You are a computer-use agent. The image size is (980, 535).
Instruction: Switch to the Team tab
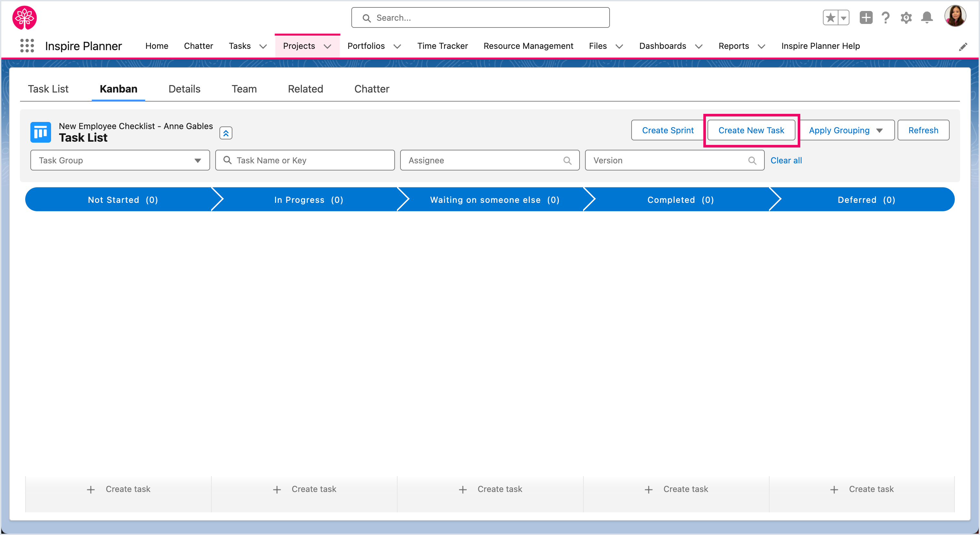tap(244, 89)
